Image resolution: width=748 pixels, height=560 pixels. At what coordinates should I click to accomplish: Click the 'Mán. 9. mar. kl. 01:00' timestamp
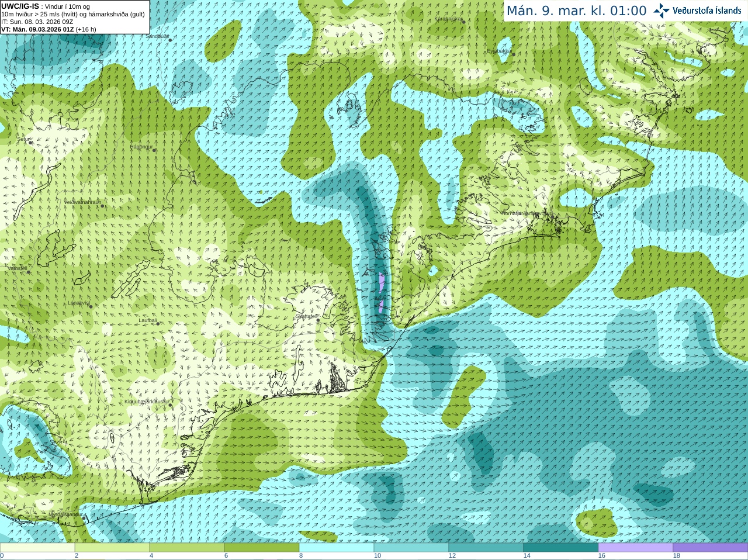click(x=576, y=11)
